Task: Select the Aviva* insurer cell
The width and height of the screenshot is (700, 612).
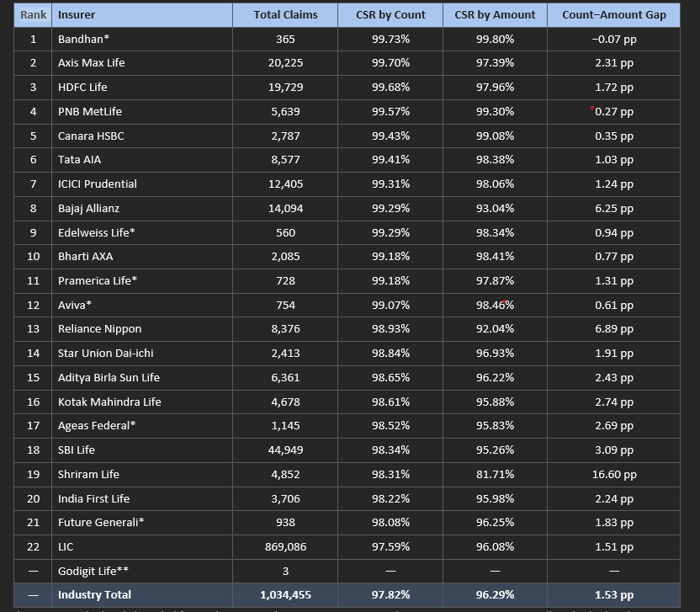Action: coord(142,305)
